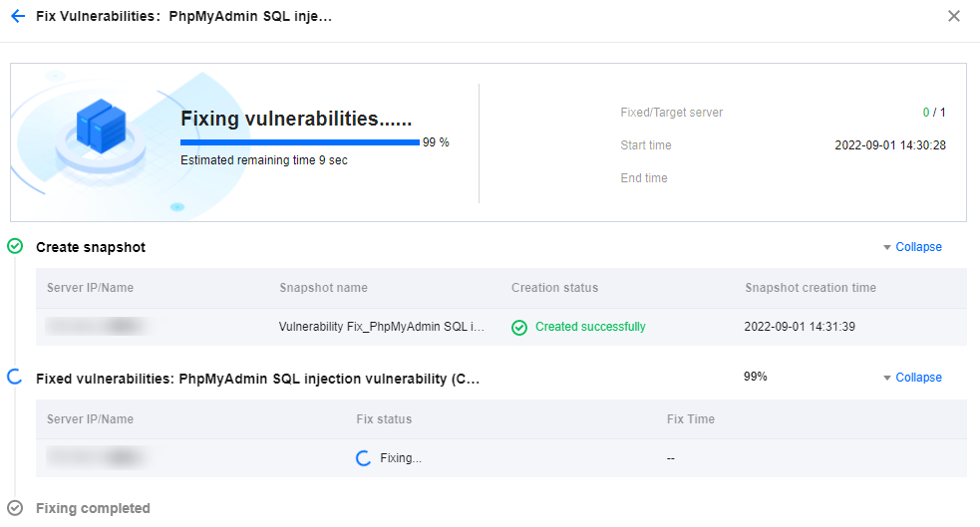980x527 pixels.
Task: Click the Snapshot name column header
Action: pos(323,288)
